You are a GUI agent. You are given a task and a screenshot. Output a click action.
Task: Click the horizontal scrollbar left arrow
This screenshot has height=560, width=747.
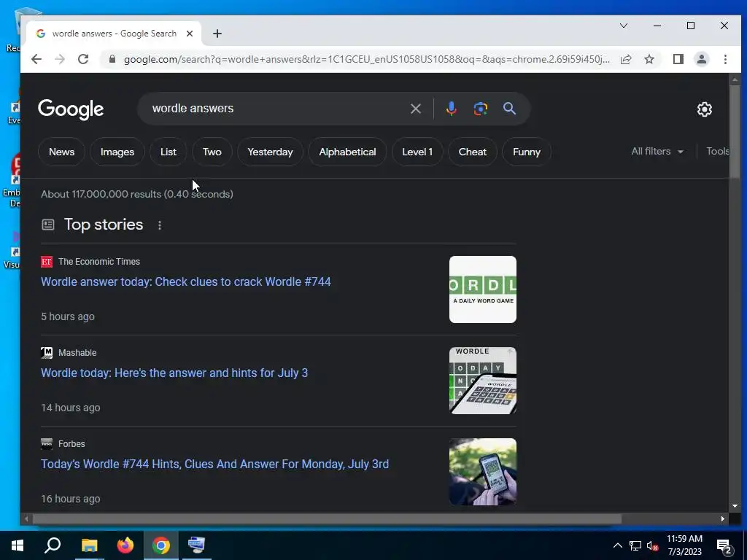click(26, 518)
